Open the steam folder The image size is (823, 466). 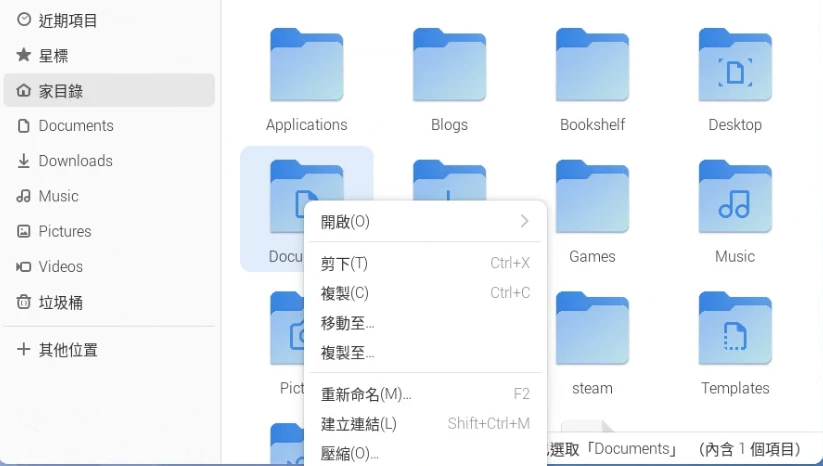pyautogui.click(x=592, y=328)
